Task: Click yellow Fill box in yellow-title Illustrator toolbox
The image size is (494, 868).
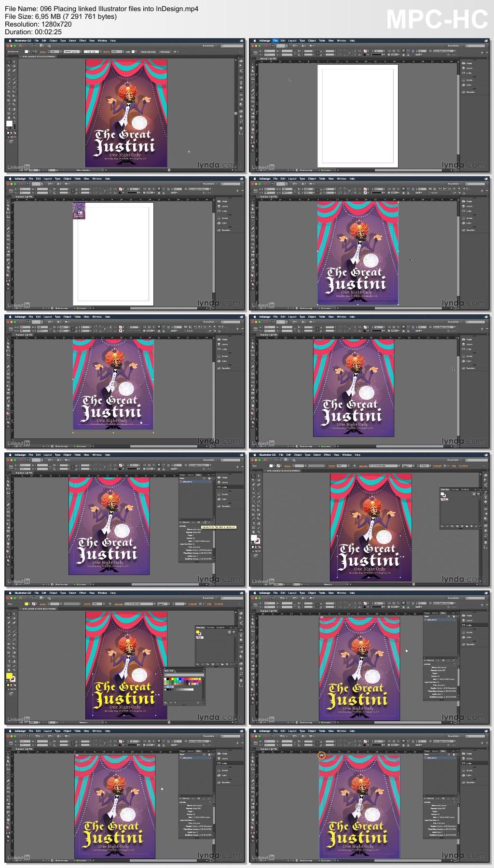Action: 9,676
